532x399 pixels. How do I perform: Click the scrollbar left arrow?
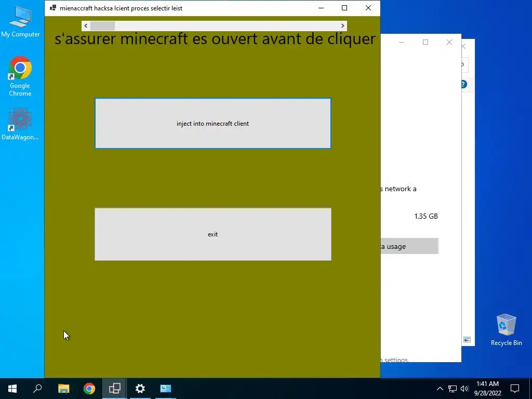[x=86, y=26]
